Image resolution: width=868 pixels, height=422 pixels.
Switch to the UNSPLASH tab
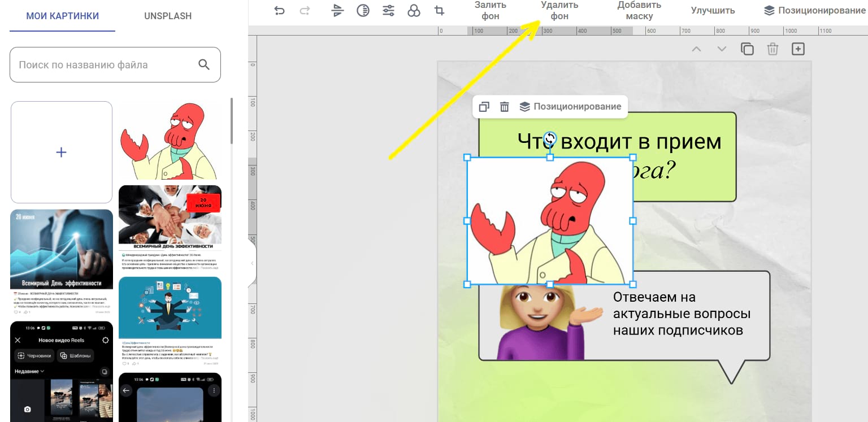click(x=168, y=16)
